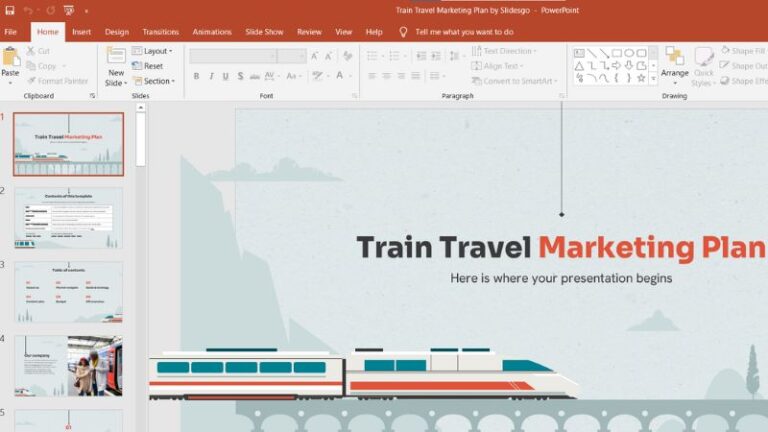768x432 pixels.
Task: Open Clipboard pane dialog launcher
Action: click(x=92, y=96)
